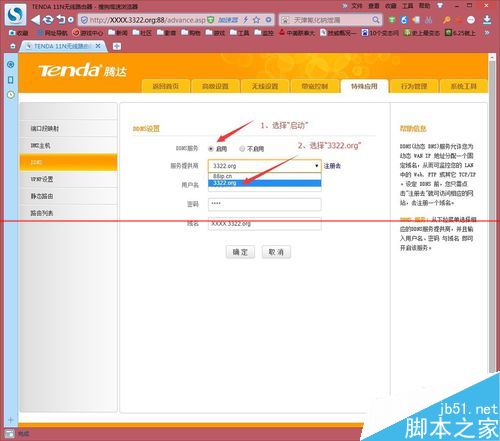Open the 10个变态问 bookmark
This screenshot has height=441, width=500.
click(380, 33)
